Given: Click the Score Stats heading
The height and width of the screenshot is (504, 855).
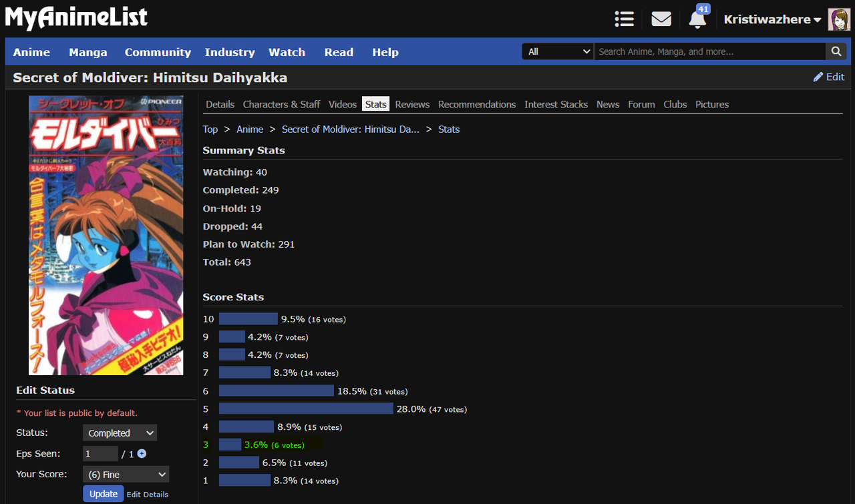Looking at the screenshot, I should 233,297.
